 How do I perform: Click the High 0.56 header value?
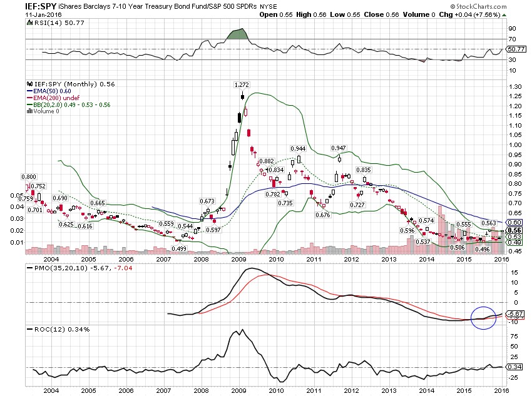311,14
